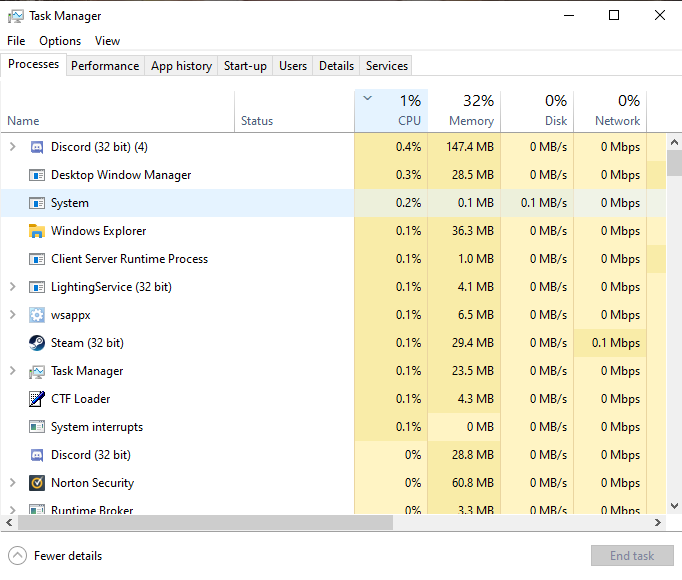The height and width of the screenshot is (580, 682).
Task: Click the 36.3 MB memory cell
Action: pos(464,231)
